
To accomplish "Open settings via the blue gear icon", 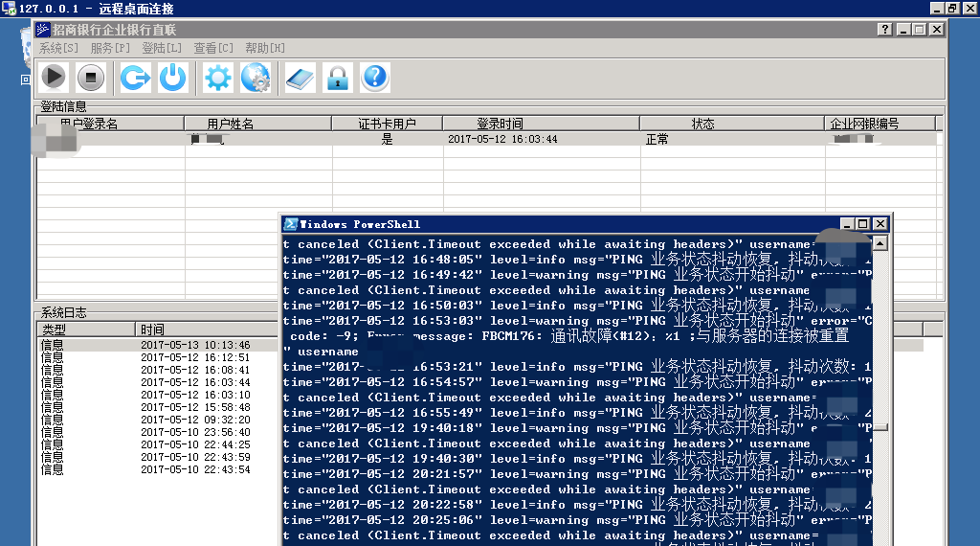I will [x=218, y=77].
